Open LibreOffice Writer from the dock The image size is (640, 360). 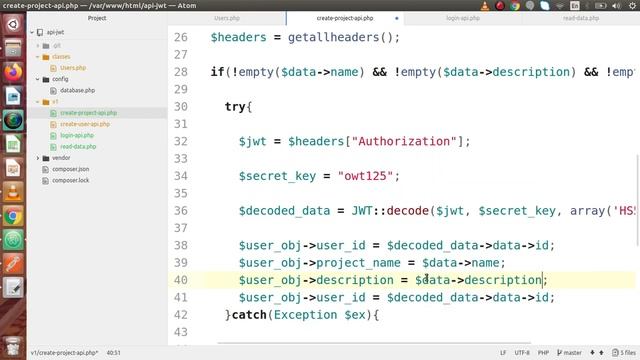tap(13, 97)
